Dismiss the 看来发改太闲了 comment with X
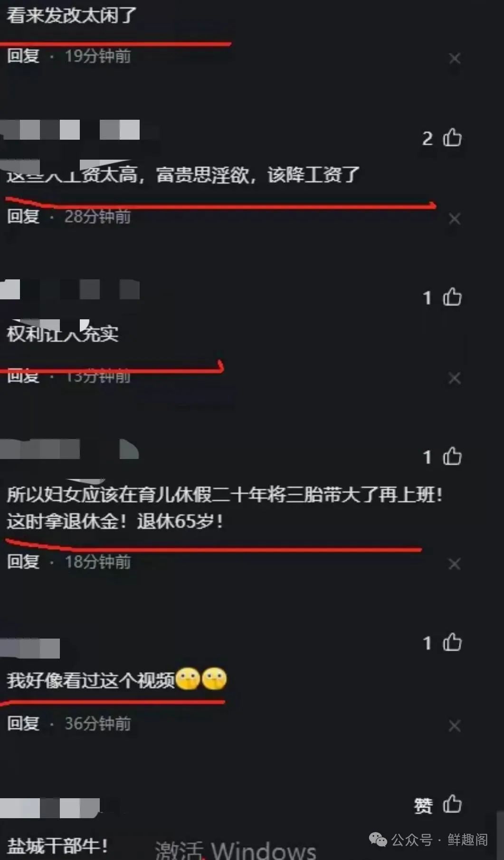This screenshot has height=860, width=504. [x=455, y=58]
